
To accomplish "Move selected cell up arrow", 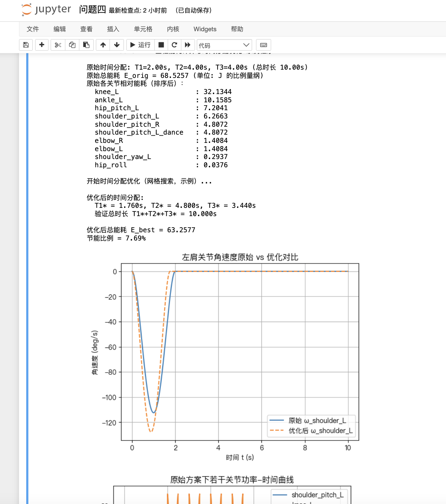I will coord(103,45).
